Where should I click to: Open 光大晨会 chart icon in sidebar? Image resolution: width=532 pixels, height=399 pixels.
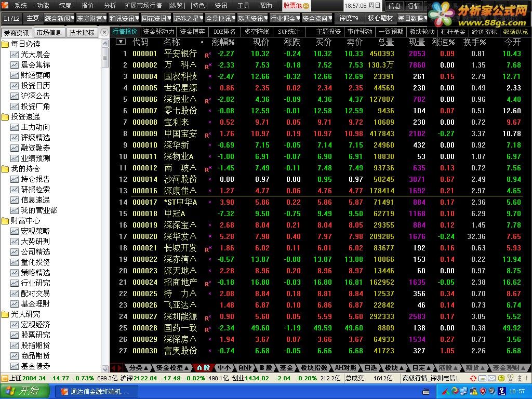(14, 54)
